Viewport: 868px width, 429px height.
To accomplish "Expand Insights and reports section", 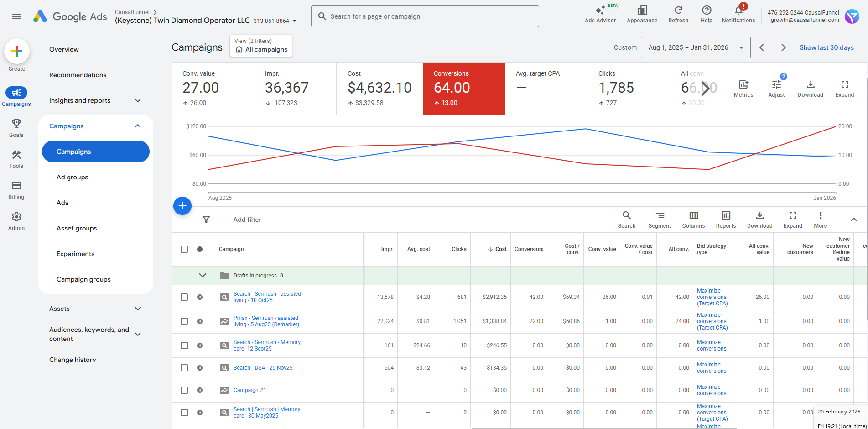I will point(138,100).
